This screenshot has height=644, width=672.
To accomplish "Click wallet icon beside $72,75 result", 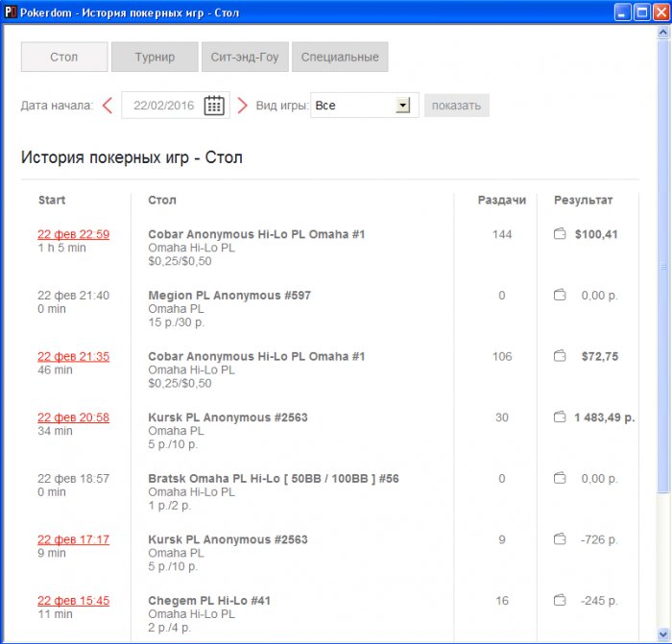I will pos(560,356).
